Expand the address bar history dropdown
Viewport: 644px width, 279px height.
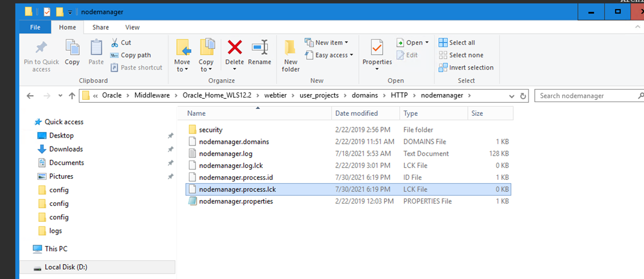[x=511, y=96]
